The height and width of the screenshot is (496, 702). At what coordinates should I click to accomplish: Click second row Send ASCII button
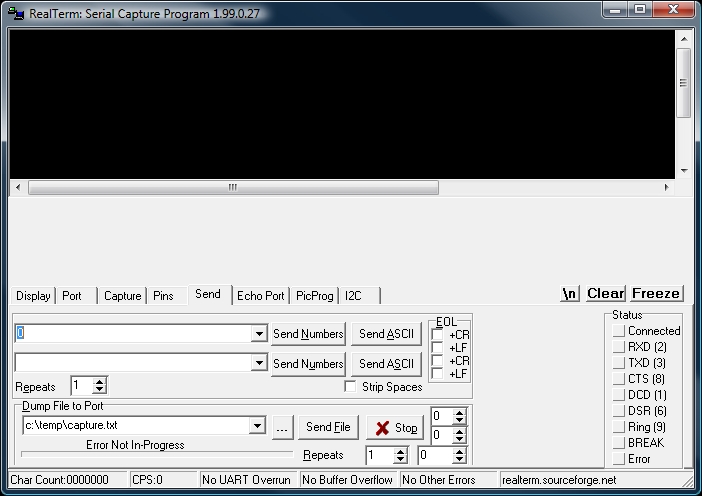click(x=386, y=364)
